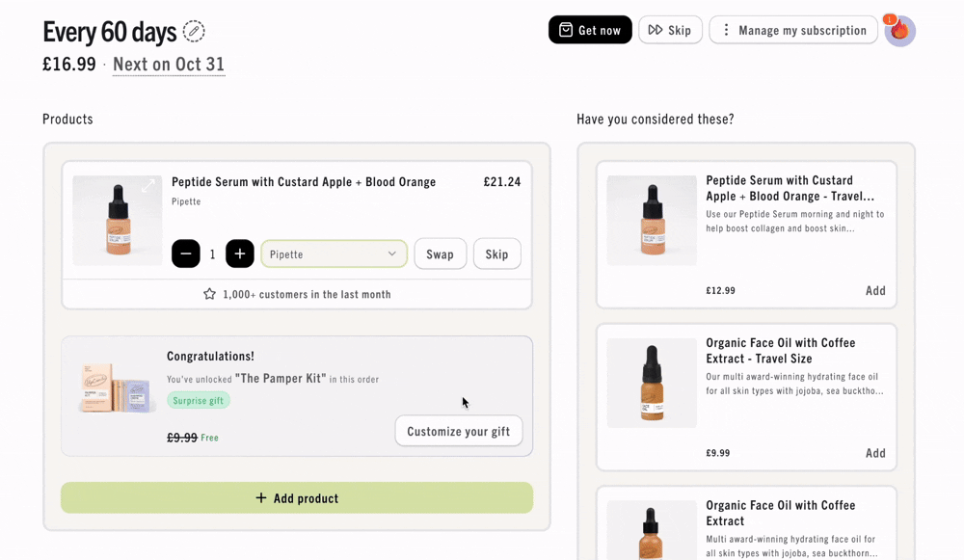Click the Peptide Serum Travel recommendation thumbnail

point(652,221)
